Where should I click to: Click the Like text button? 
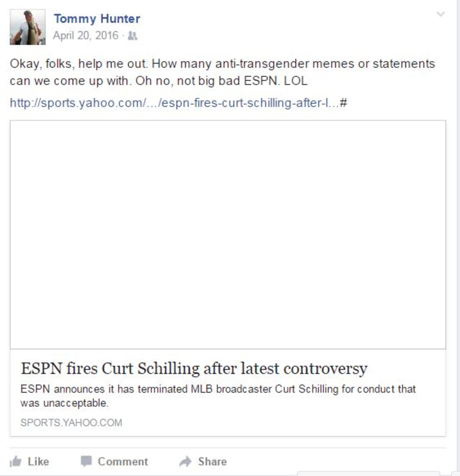[38, 461]
